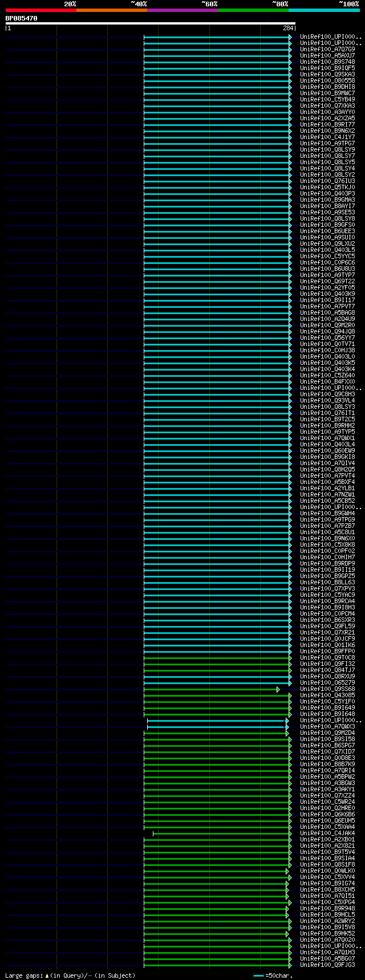
Task: Select the UniRef100_B9I648 label
Action: point(327,714)
